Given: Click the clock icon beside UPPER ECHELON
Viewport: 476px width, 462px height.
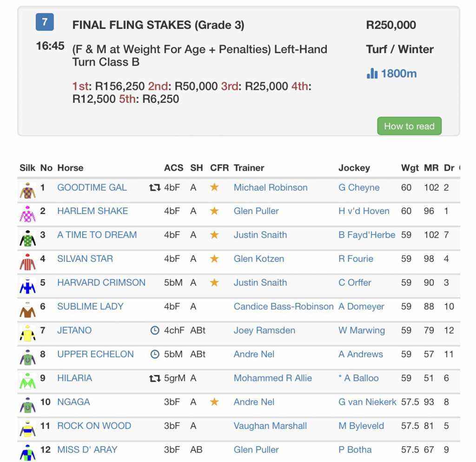Looking at the screenshot, I should pos(155,354).
